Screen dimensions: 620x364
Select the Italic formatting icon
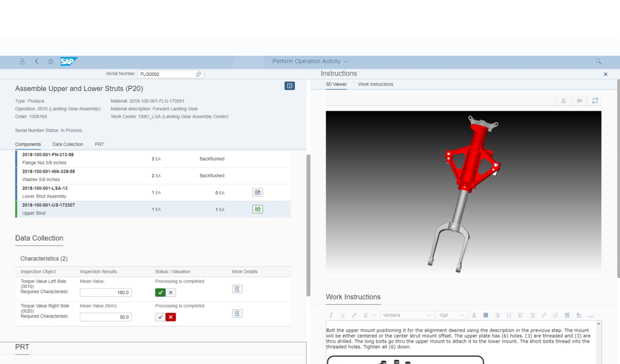[x=331, y=315]
